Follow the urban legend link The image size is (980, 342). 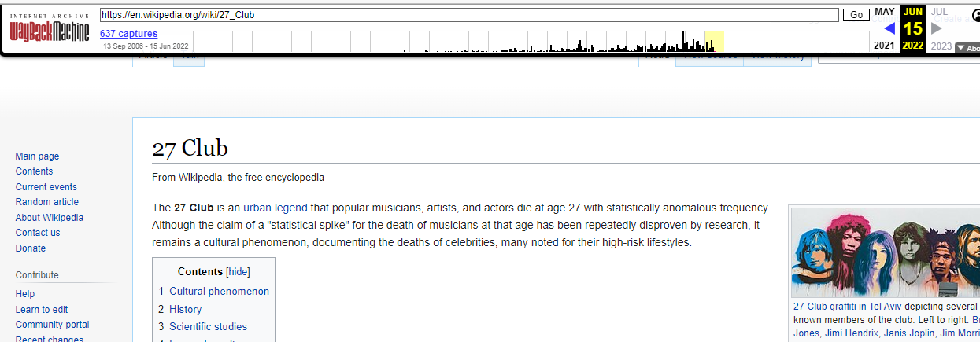click(x=275, y=208)
